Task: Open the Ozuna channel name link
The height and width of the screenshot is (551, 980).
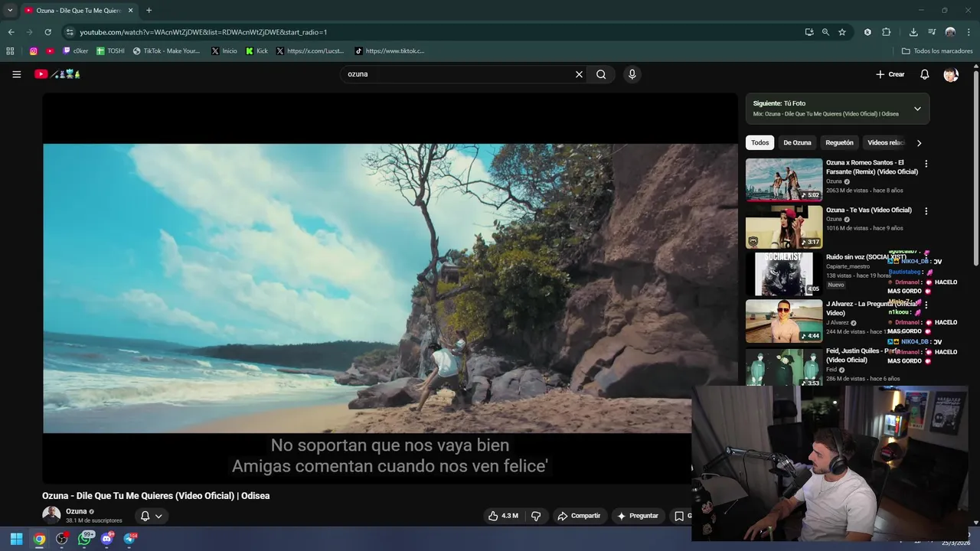Action: point(77,511)
